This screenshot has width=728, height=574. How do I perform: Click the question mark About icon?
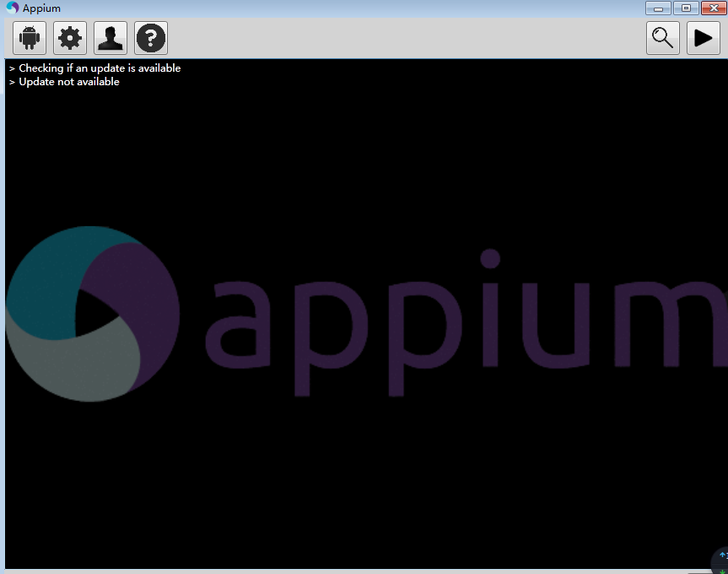tap(151, 38)
